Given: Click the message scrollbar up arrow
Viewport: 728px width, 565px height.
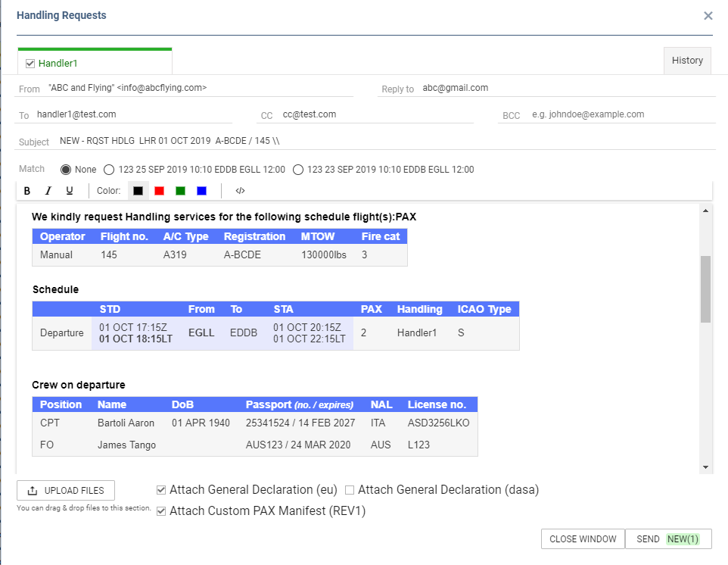Looking at the screenshot, I should pos(706,211).
